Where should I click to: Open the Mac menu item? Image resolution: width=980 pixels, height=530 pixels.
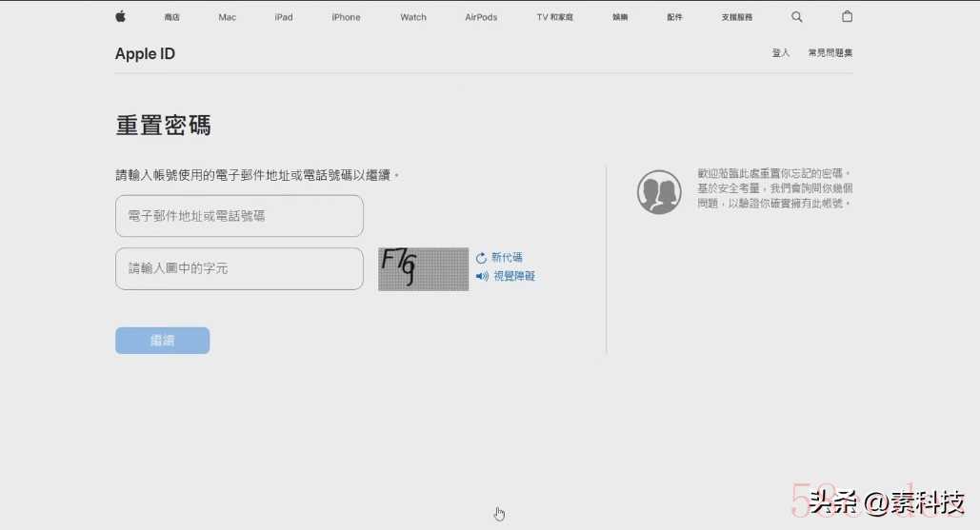[228, 17]
